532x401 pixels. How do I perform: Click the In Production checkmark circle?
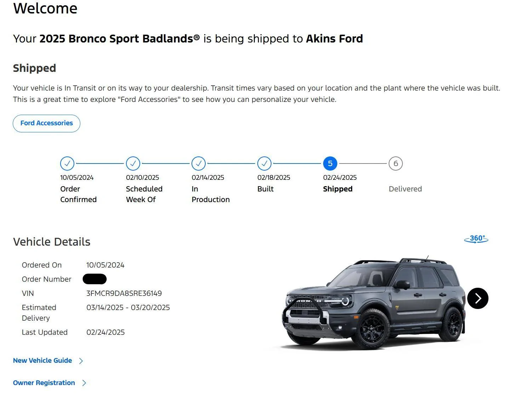[x=198, y=164]
